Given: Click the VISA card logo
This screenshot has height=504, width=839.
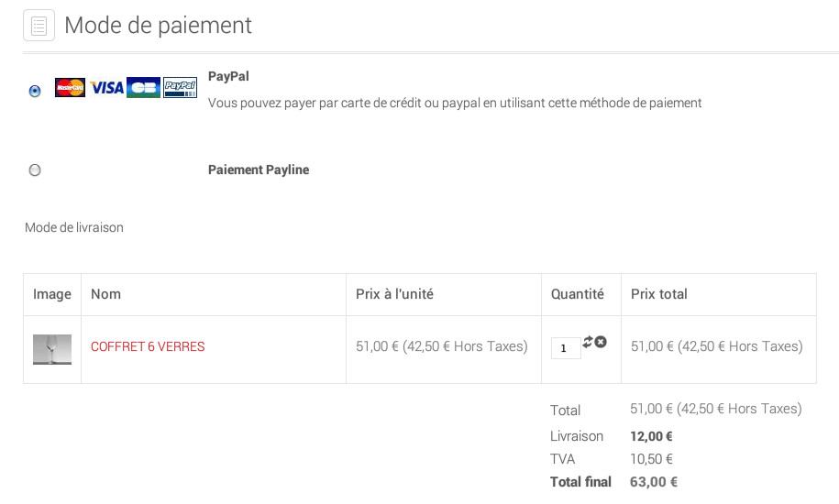Looking at the screenshot, I should [106, 87].
